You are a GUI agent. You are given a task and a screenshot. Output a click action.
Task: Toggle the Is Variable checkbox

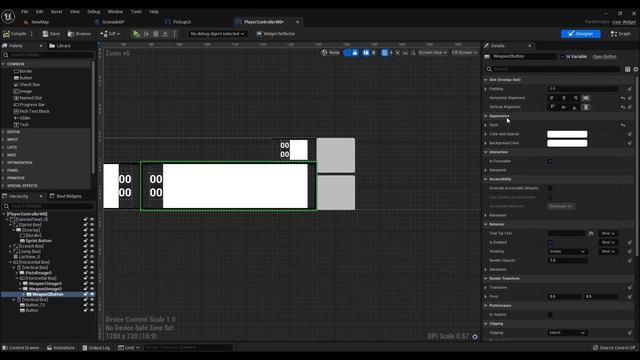(562, 57)
